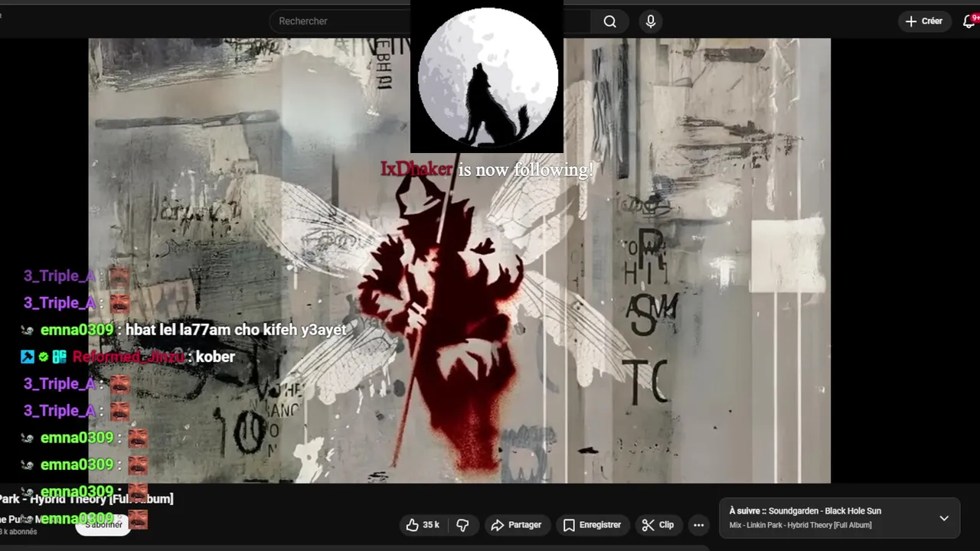Click "Mix - Linkin Park - Hybrid Theory [Full Album]" text

coord(801,525)
